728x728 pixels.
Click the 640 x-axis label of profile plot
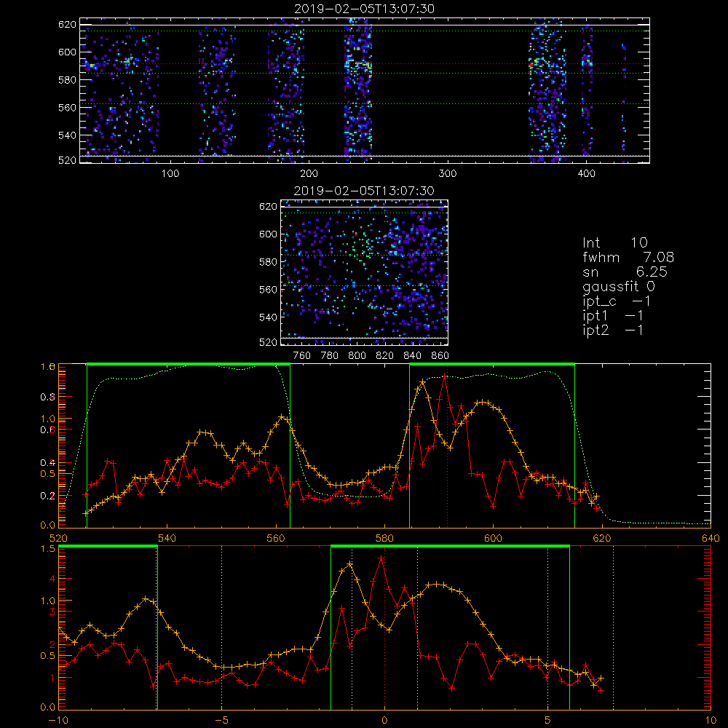click(711, 539)
